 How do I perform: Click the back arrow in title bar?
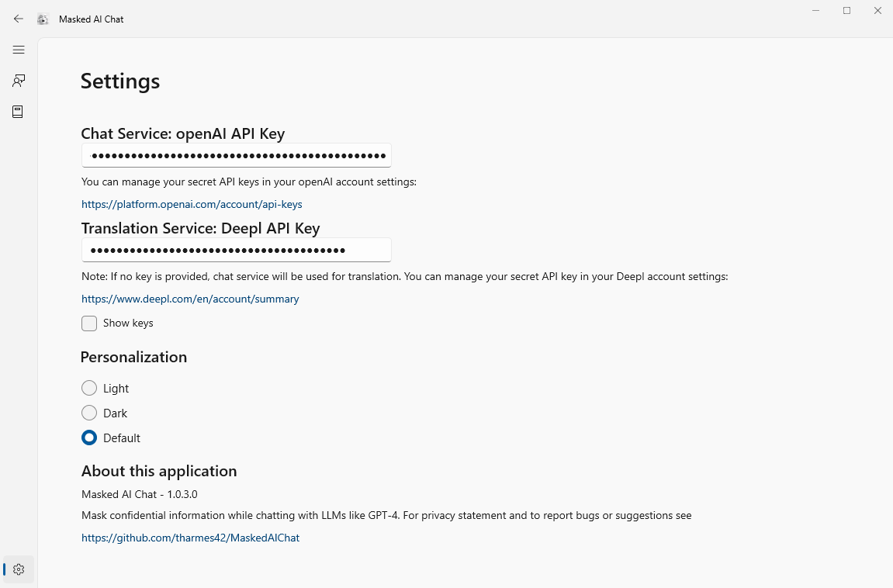pyautogui.click(x=19, y=19)
